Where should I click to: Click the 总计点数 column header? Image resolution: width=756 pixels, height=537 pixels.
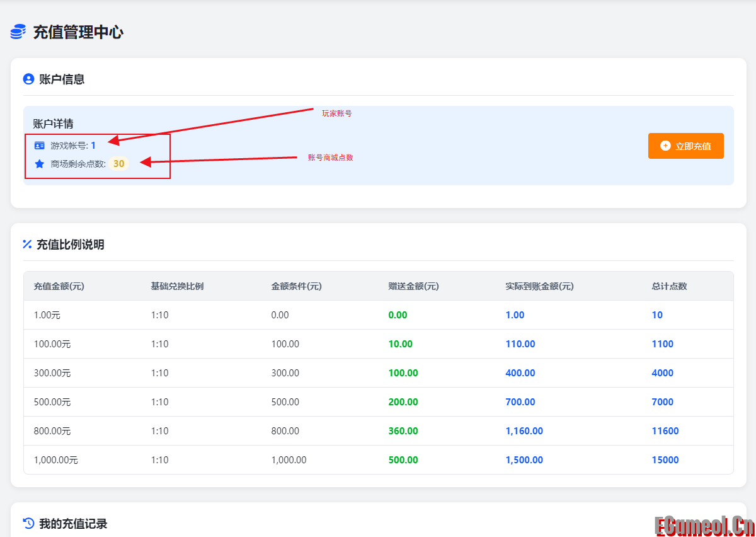(669, 286)
